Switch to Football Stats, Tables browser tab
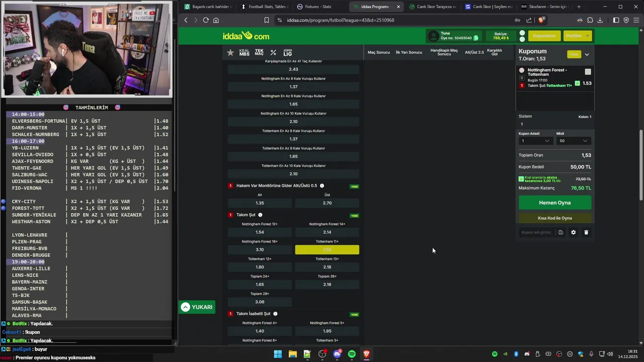Image resolution: width=644 pixels, height=362 pixels. [264, 7]
